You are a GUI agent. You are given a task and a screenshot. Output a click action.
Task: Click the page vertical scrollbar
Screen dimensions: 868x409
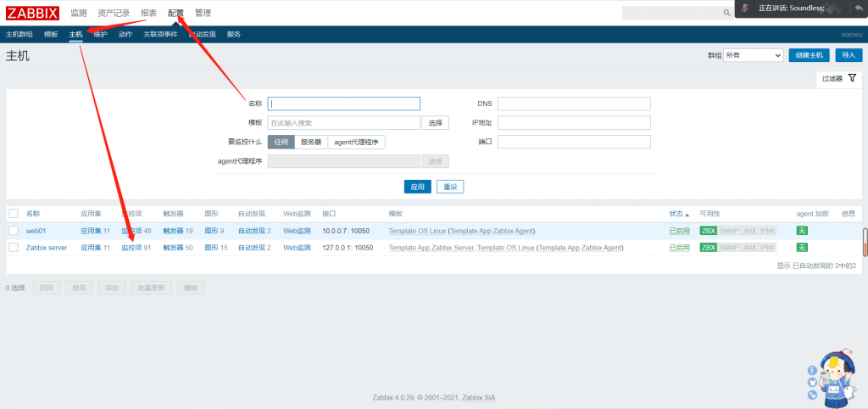click(x=865, y=241)
